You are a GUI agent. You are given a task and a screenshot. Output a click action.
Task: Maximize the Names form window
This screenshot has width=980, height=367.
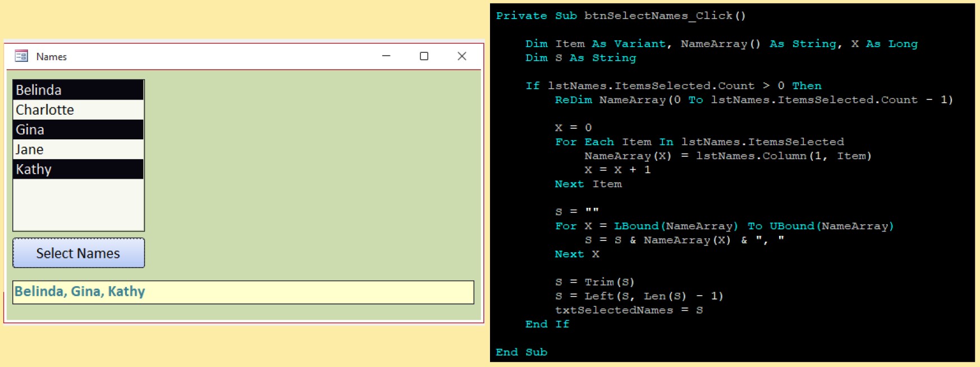(424, 56)
